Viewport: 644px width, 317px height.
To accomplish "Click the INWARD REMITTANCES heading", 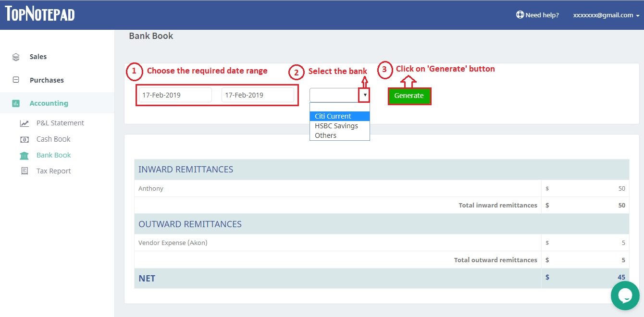I will tap(186, 170).
